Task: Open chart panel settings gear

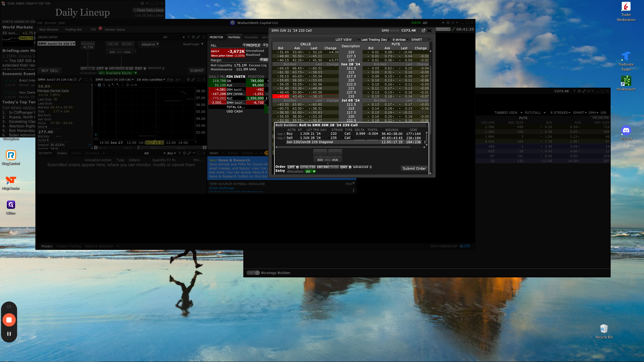Action: click(188, 79)
